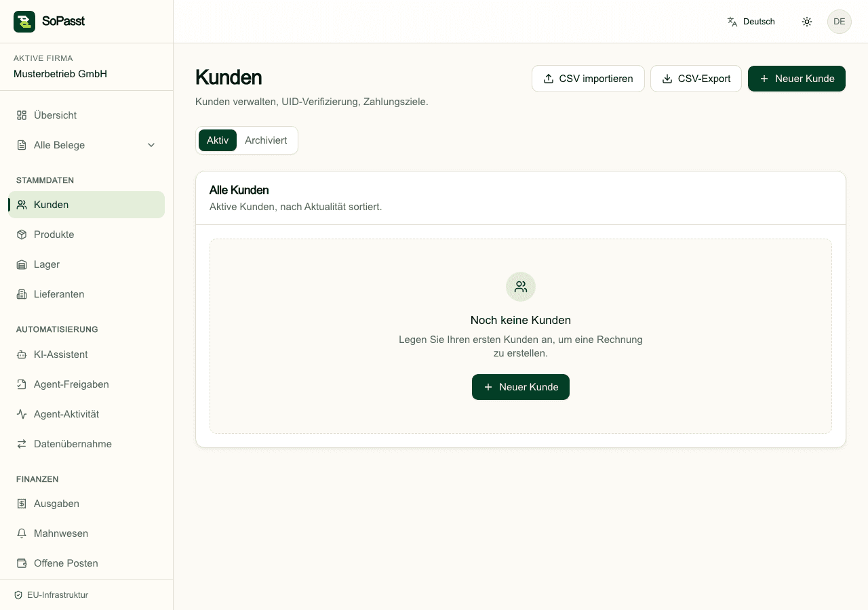868x610 pixels.
Task: Click Neuer Kunde in the page header
Action: click(797, 79)
